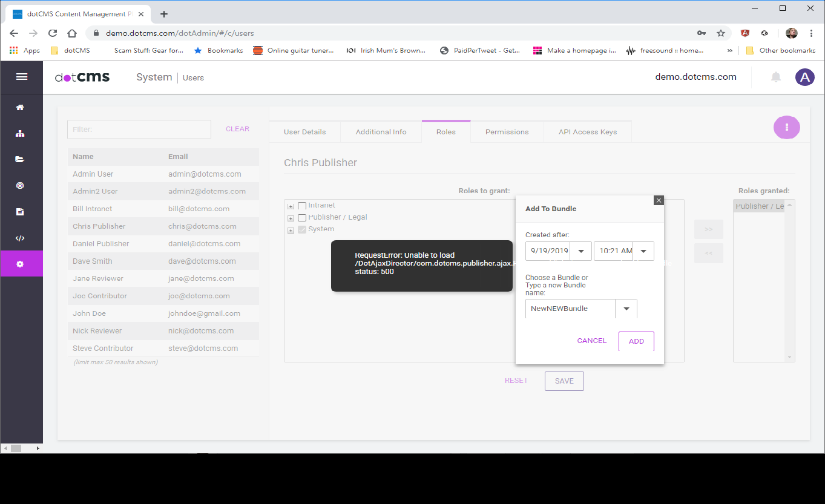Switch to the Permissions tab

[507, 131]
